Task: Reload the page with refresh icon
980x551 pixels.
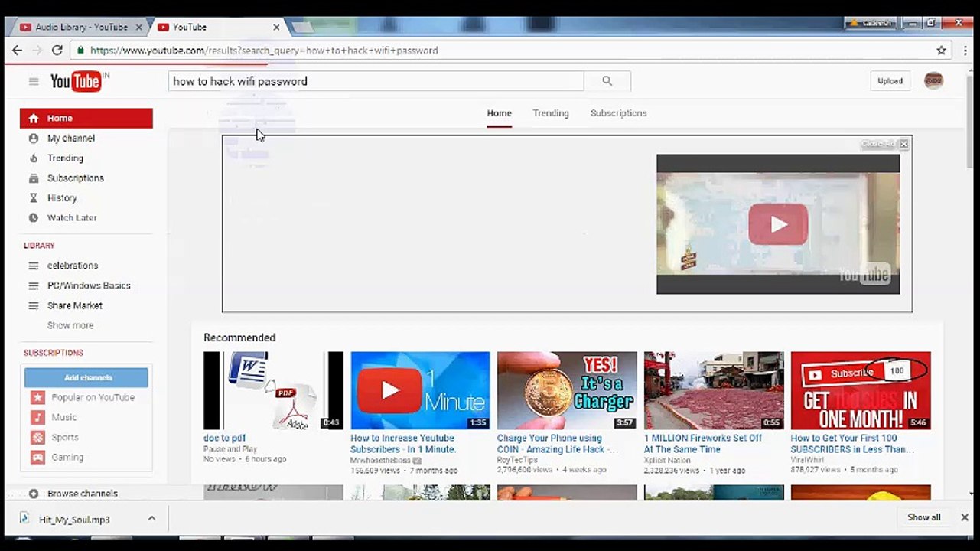Action: [x=57, y=51]
